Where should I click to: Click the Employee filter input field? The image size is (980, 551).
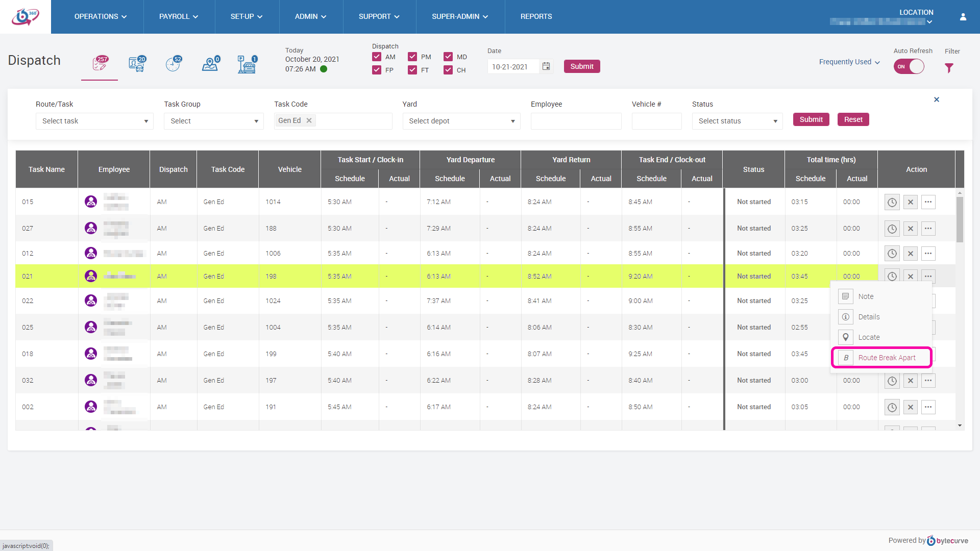[x=576, y=121]
